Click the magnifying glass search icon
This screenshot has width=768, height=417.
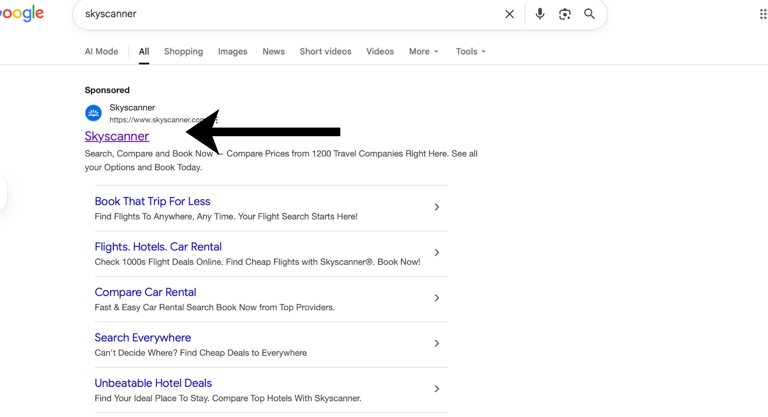coord(589,14)
